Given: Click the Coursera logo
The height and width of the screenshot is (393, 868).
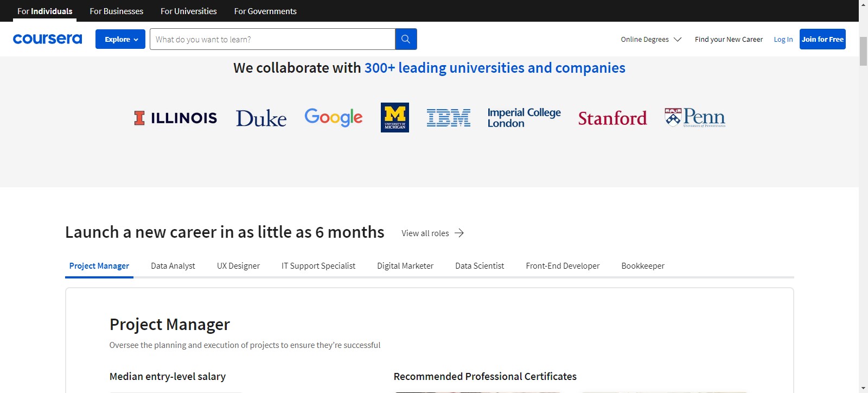Looking at the screenshot, I should click(47, 39).
